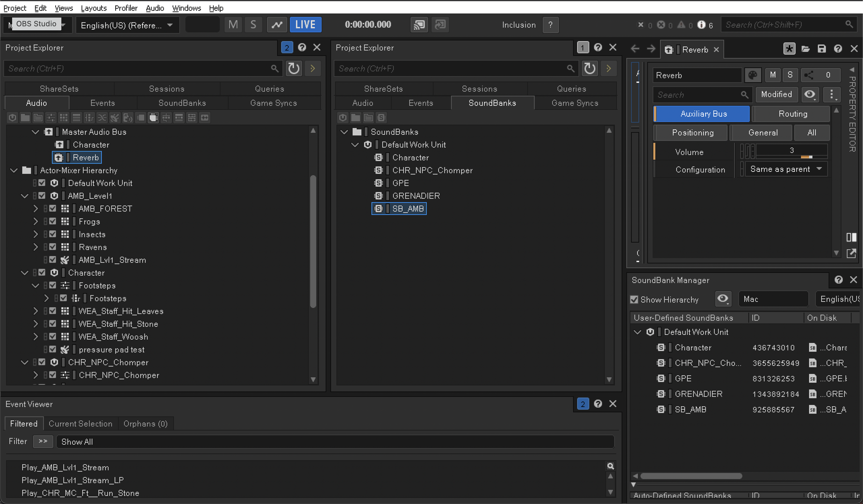Click the eye icon in SoundBank Manager
Viewport: 863px width, 504px height.
pos(723,299)
